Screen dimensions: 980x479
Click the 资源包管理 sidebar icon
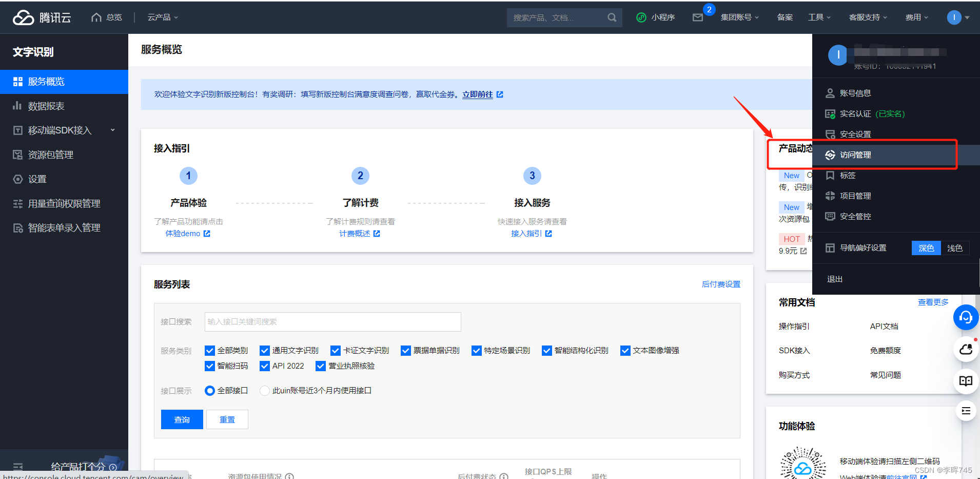click(17, 155)
